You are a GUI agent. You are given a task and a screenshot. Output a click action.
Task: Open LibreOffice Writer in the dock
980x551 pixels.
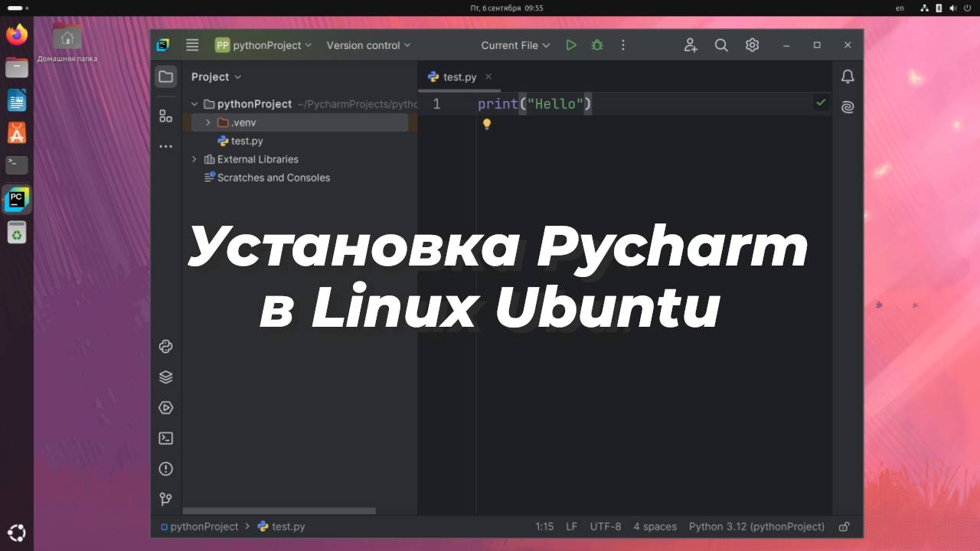[x=17, y=100]
